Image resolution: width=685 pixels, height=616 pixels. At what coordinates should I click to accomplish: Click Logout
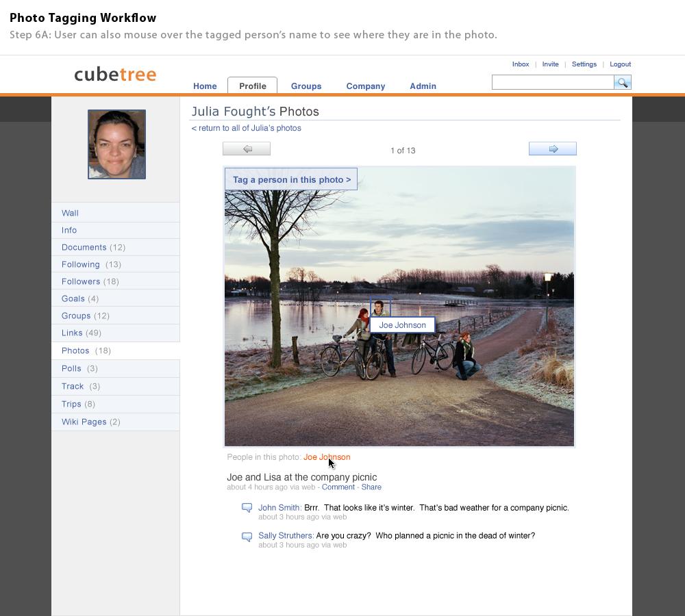621,64
